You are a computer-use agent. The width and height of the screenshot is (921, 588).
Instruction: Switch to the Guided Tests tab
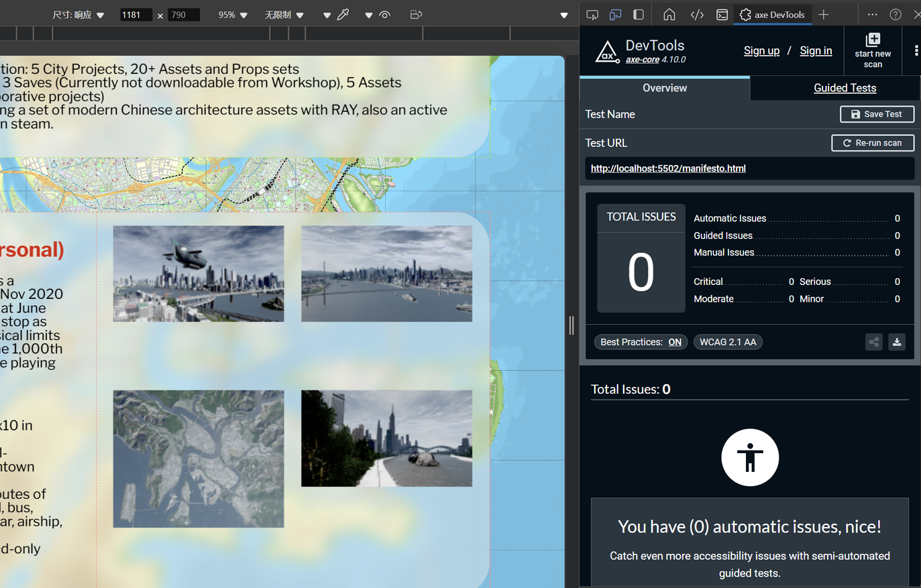coord(845,88)
